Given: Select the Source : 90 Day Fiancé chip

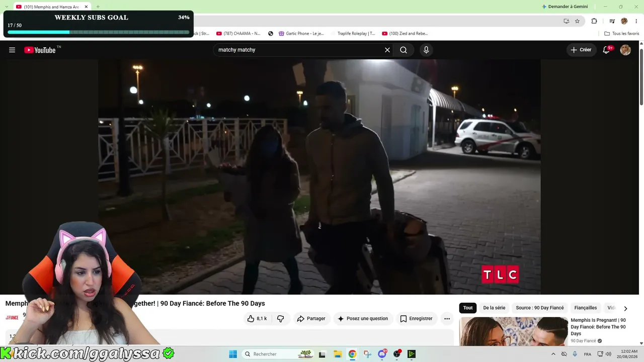Looking at the screenshot, I should (540, 308).
